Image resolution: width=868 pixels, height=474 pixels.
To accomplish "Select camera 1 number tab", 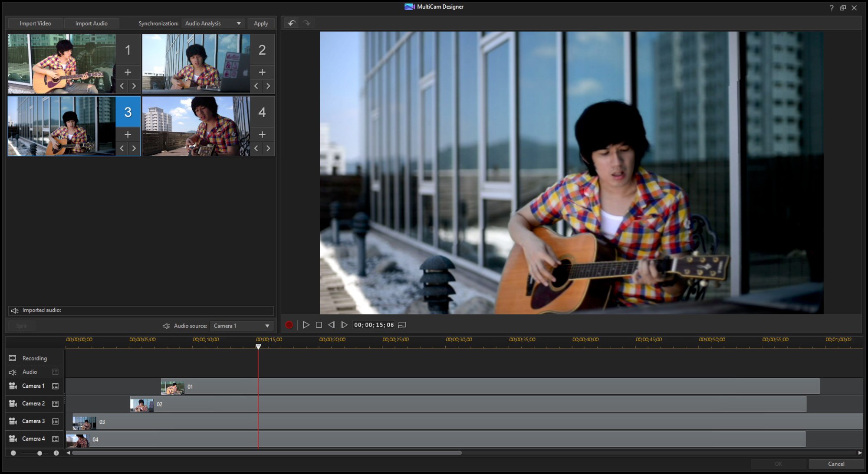I will point(128,50).
